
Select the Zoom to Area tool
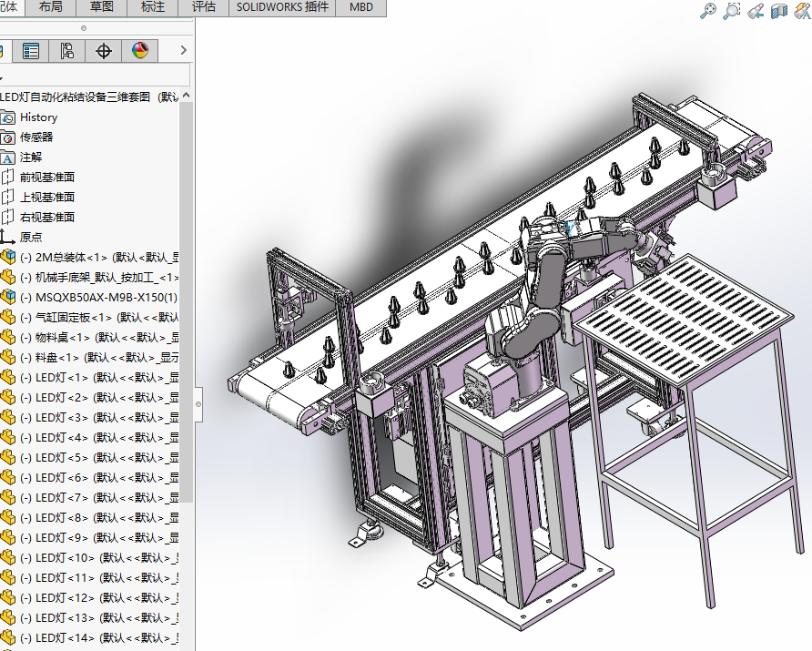732,11
